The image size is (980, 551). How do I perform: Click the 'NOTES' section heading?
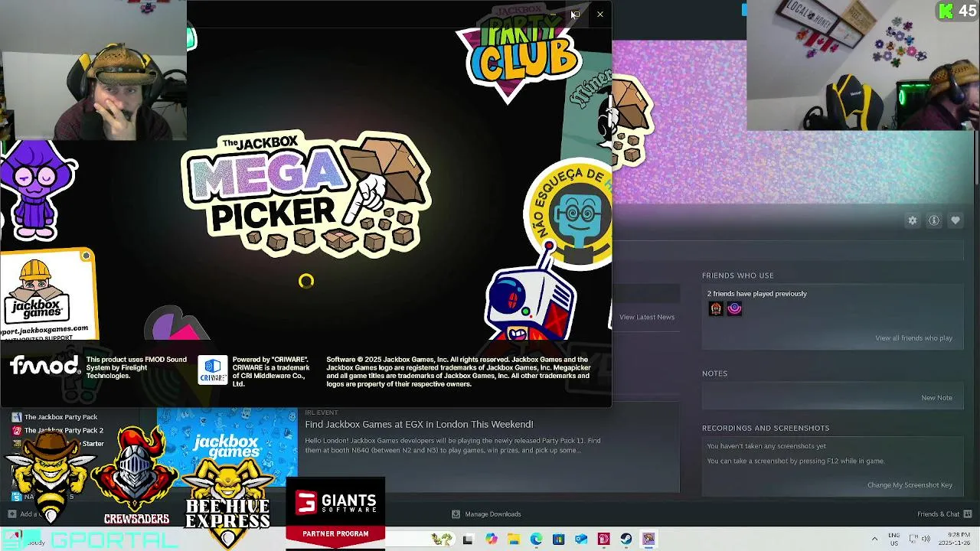pyautogui.click(x=714, y=373)
